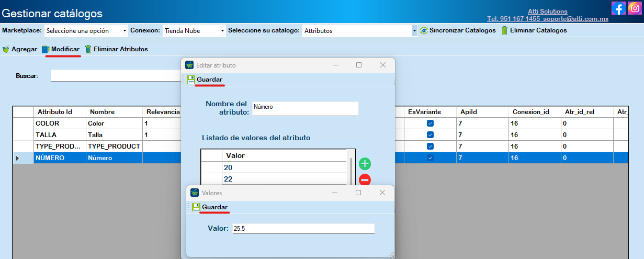Open the Facebook icon link
Screen dimensions: 644x259
coord(618,8)
